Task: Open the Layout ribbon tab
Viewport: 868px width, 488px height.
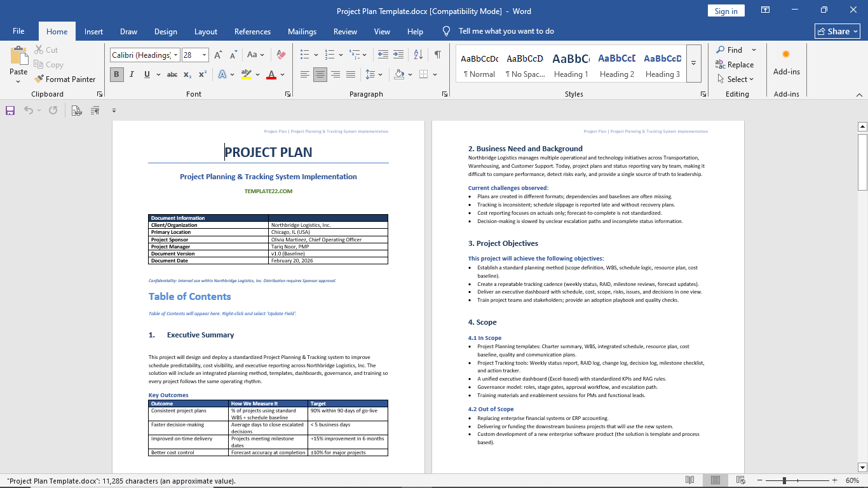Action: point(205,32)
